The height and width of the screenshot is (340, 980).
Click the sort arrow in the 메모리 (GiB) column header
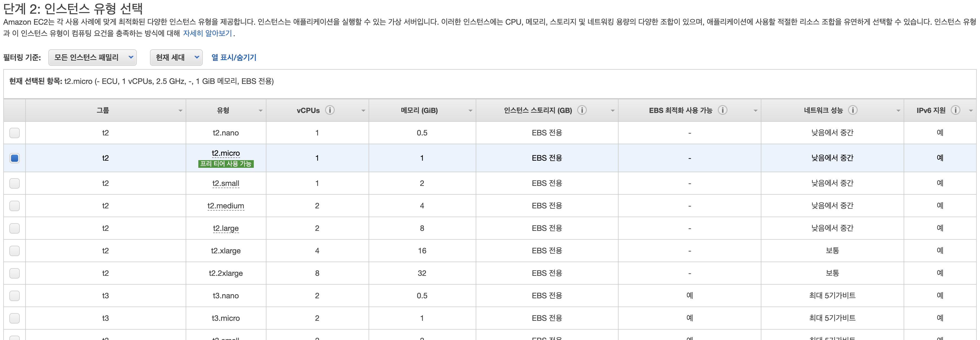470,111
